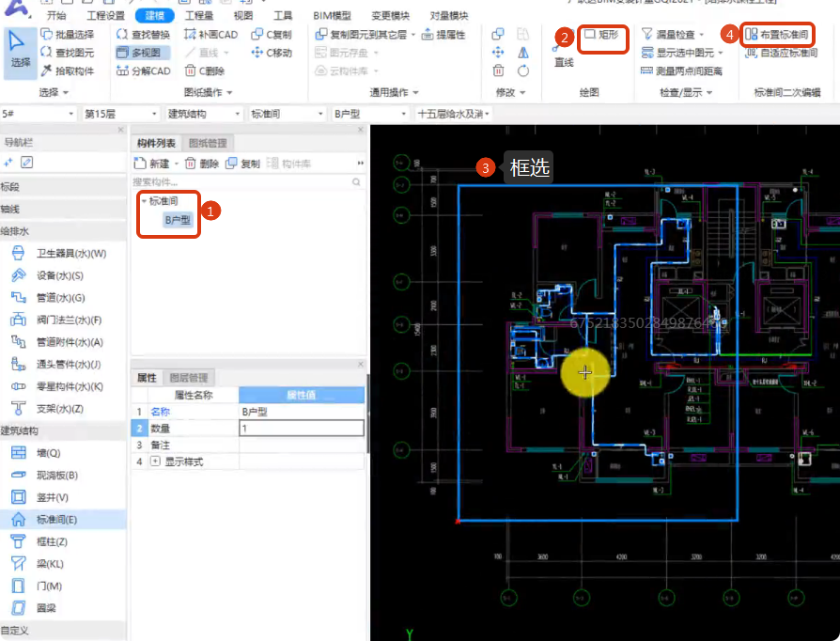Expand the 显示样式 property row
Viewport: 840px width, 641px height.
(x=155, y=462)
